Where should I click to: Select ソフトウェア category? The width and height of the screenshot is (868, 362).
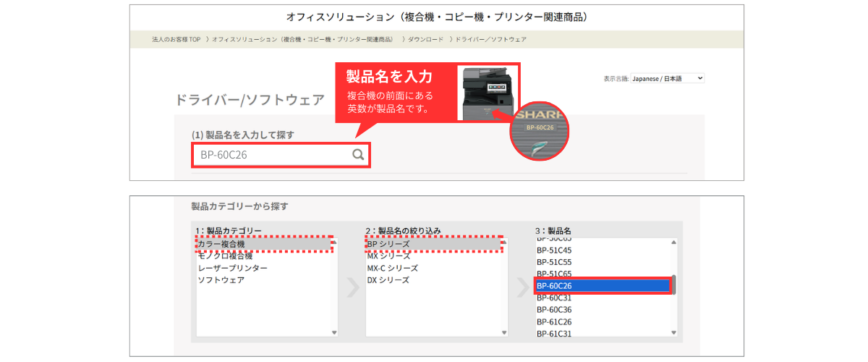pos(221,279)
